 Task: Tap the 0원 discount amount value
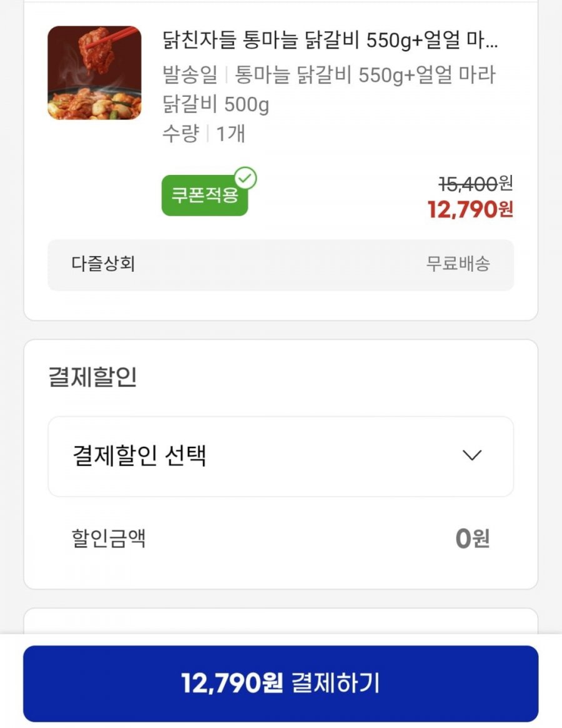pos(472,538)
